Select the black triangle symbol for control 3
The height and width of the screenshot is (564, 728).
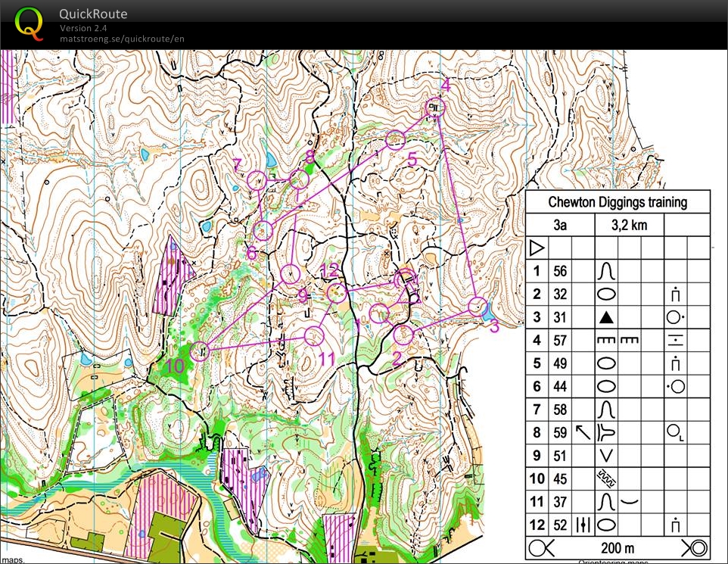point(606,317)
